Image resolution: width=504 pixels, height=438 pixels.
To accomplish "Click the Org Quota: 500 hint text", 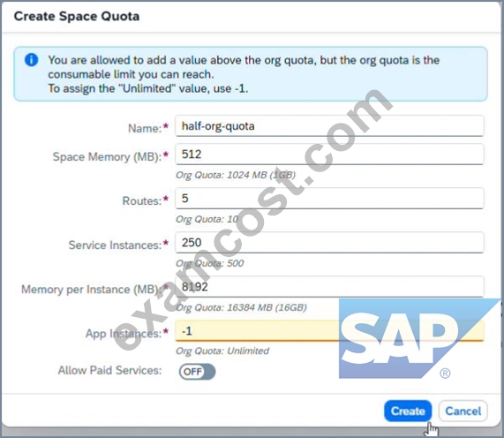I will pyautogui.click(x=209, y=263).
